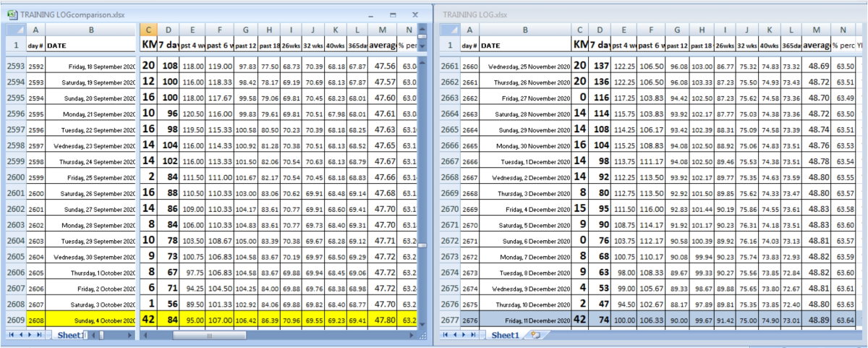Select column M header in comparison workbook

382,30
